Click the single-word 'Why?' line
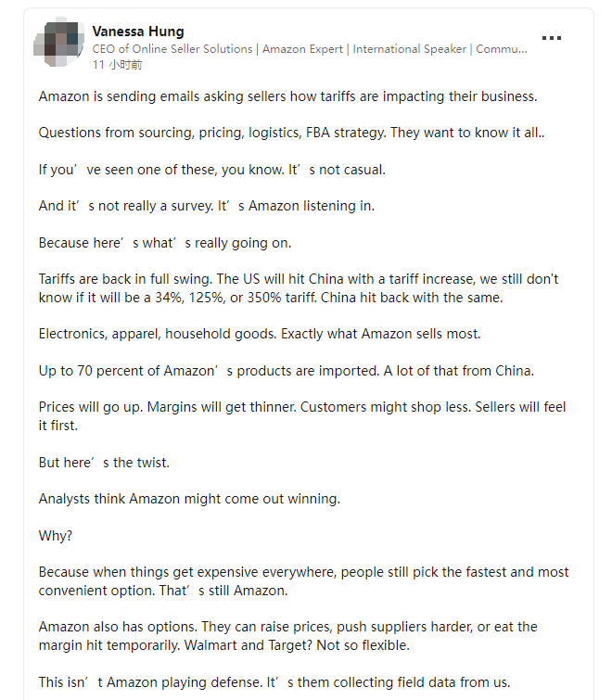 coord(56,536)
